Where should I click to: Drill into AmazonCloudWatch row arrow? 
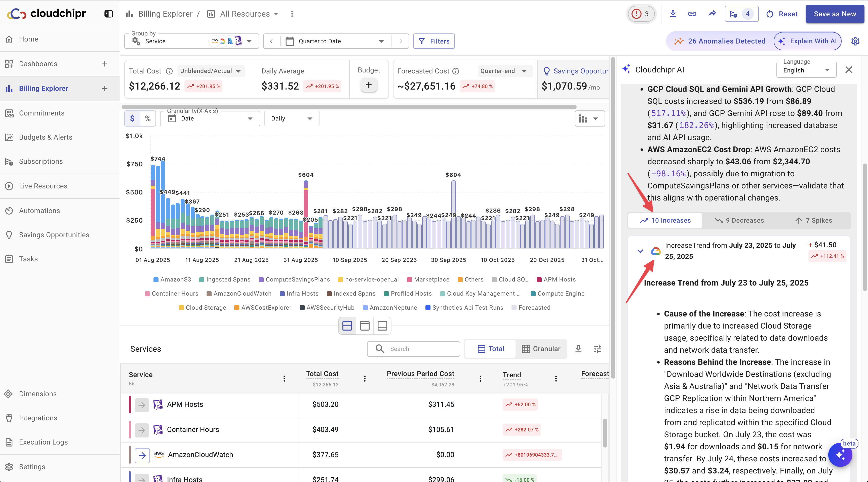(x=142, y=455)
